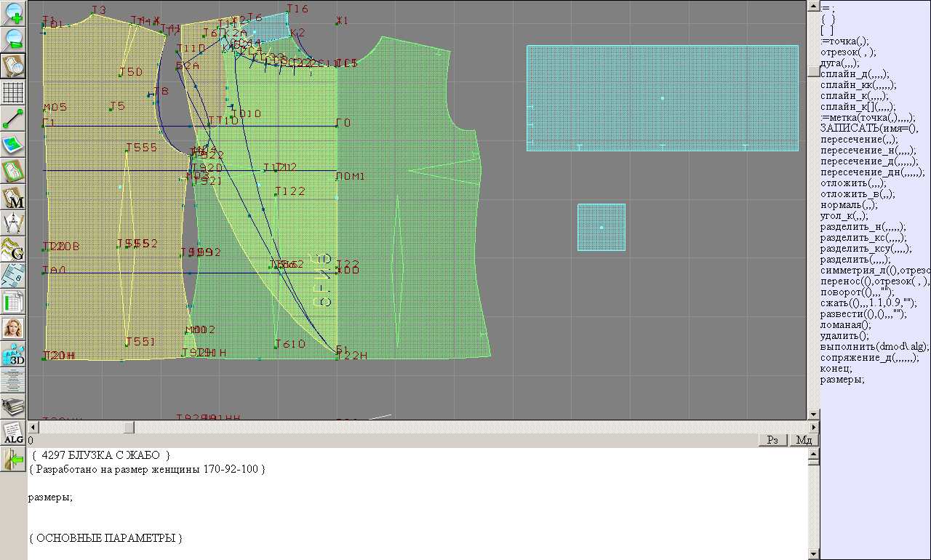Open the pattern with M icon
Viewport: 931px width, 560px height.
pos(14,197)
